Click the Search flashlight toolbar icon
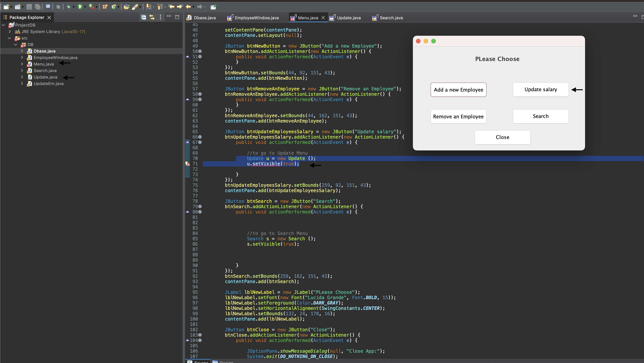Image resolution: width=644 pixels, height=363 pixels. [135, 7]
